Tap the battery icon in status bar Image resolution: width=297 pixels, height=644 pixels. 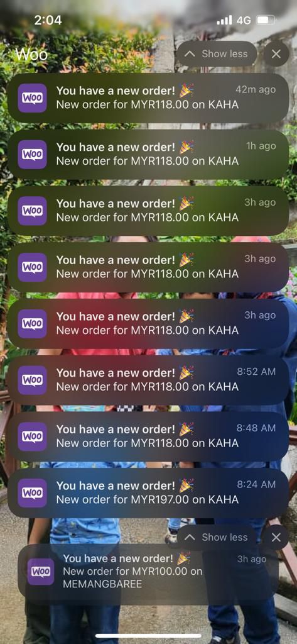click(266, 20)
